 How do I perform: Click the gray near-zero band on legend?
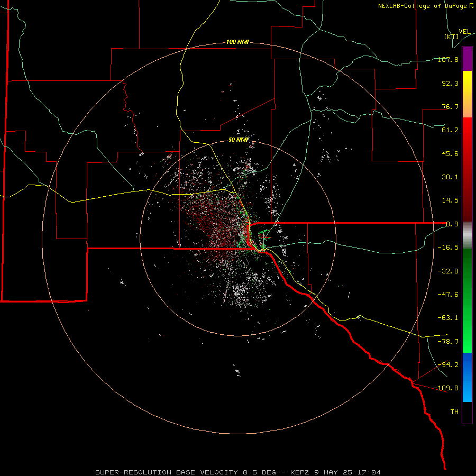click(467, 235)
